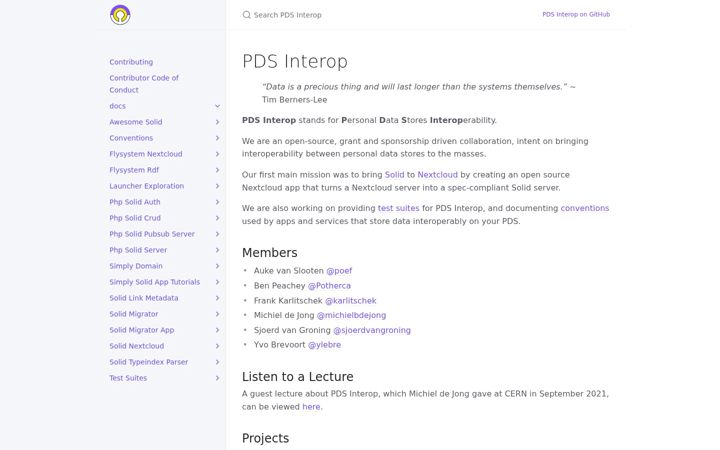
Task: Click the Projects section heading
Action: [265, 438]
